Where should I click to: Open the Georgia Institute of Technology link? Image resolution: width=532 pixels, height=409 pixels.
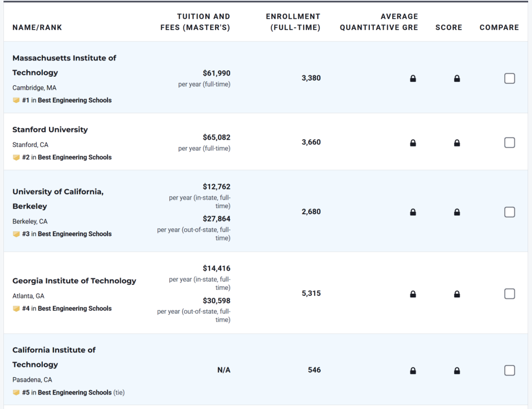pos(74,281)
